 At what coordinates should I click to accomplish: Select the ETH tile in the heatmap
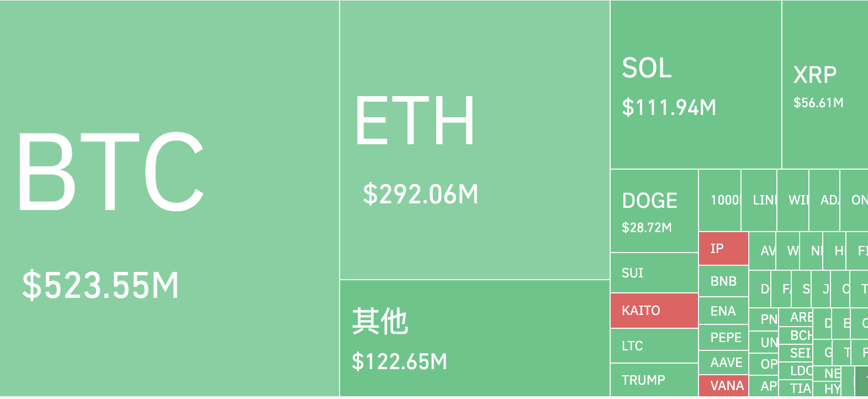(475, 140)
